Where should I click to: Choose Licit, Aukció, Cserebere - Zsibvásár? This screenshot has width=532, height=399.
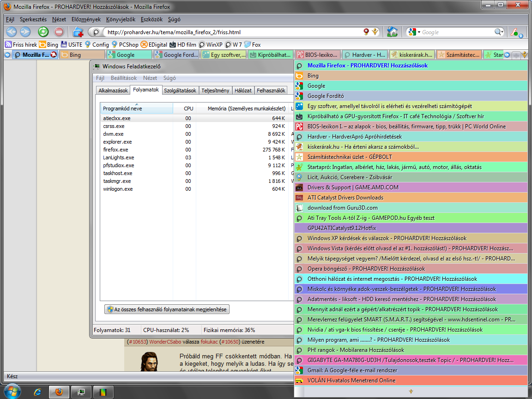[x=411, y=177]
